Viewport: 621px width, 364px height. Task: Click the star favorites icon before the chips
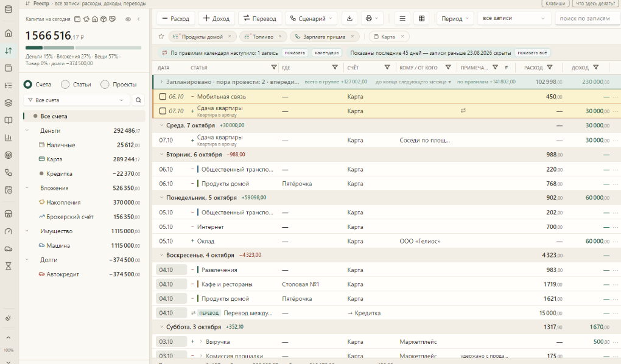[161, 37]
